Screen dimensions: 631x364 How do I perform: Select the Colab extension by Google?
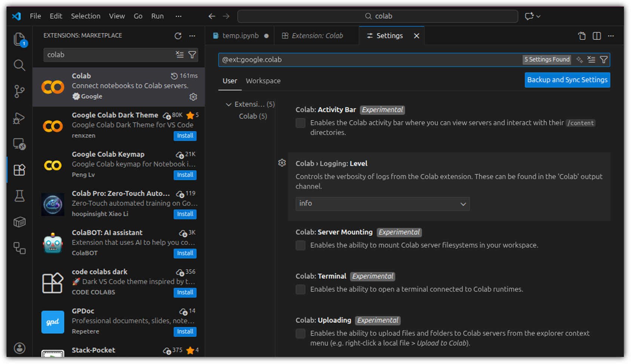(x=119, y=87)
